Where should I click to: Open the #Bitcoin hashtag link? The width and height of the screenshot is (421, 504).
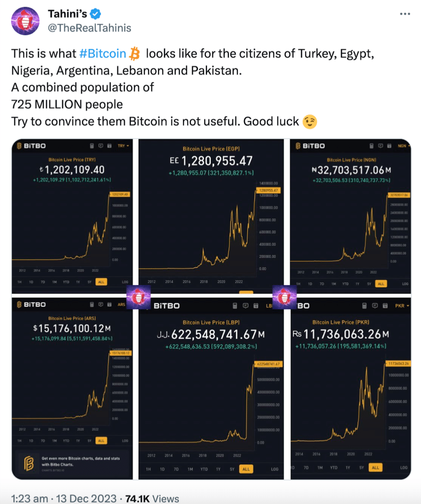[102, 53]
